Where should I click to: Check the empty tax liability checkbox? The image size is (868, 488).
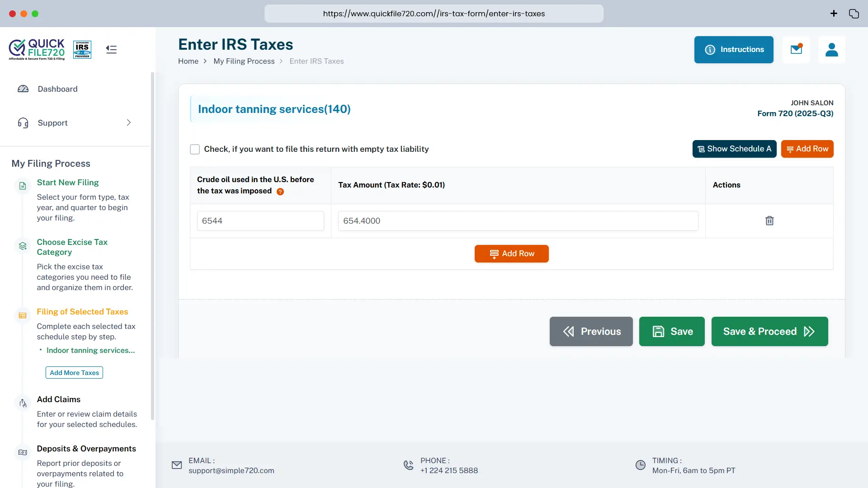point(195,149)
